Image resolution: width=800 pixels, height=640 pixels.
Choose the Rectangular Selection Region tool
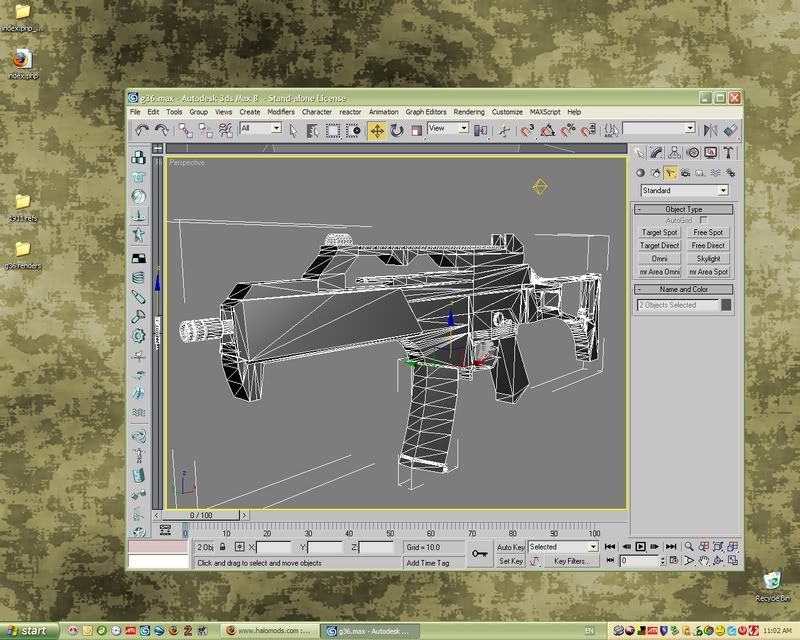coord(333,131)
